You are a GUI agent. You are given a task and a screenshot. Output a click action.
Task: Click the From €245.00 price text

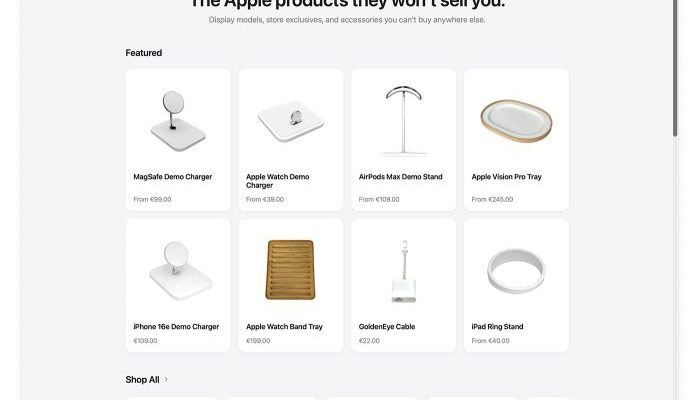492,200
